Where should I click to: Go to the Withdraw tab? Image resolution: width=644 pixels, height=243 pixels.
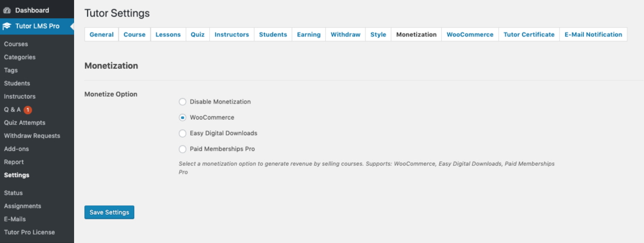coord(346,34)
